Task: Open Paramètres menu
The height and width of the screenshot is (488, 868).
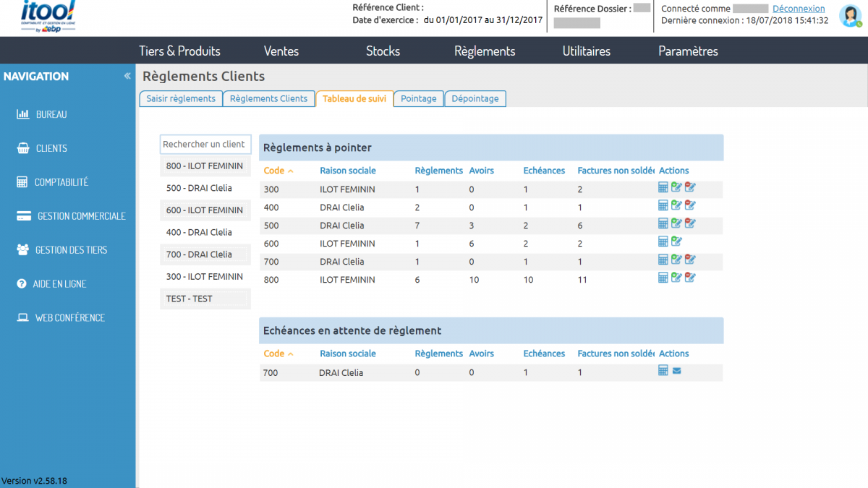Action: (688, 51)
